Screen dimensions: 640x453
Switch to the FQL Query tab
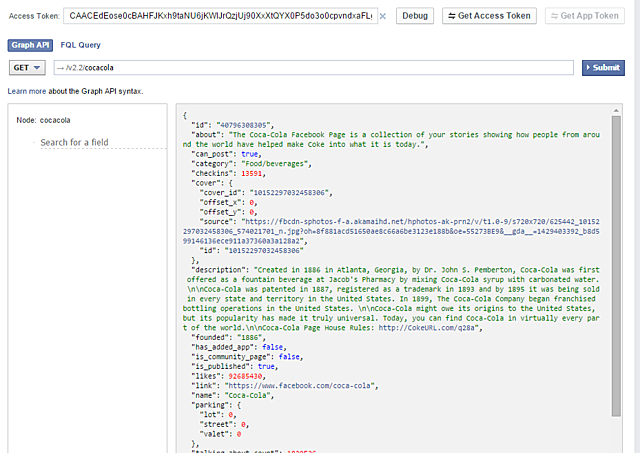[80, 45]
